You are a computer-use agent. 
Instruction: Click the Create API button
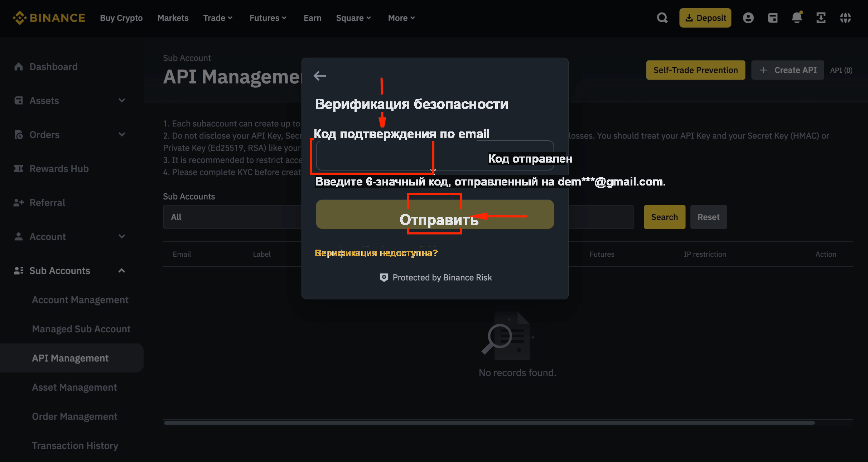(x=787, y=70)
